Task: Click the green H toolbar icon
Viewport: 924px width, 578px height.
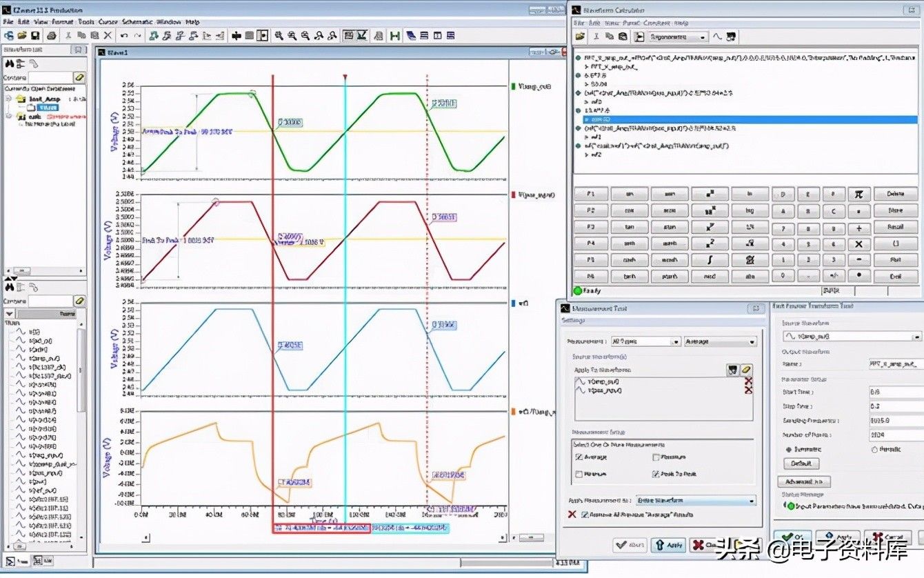Action: pyautogui.click(x=395, y=35)
